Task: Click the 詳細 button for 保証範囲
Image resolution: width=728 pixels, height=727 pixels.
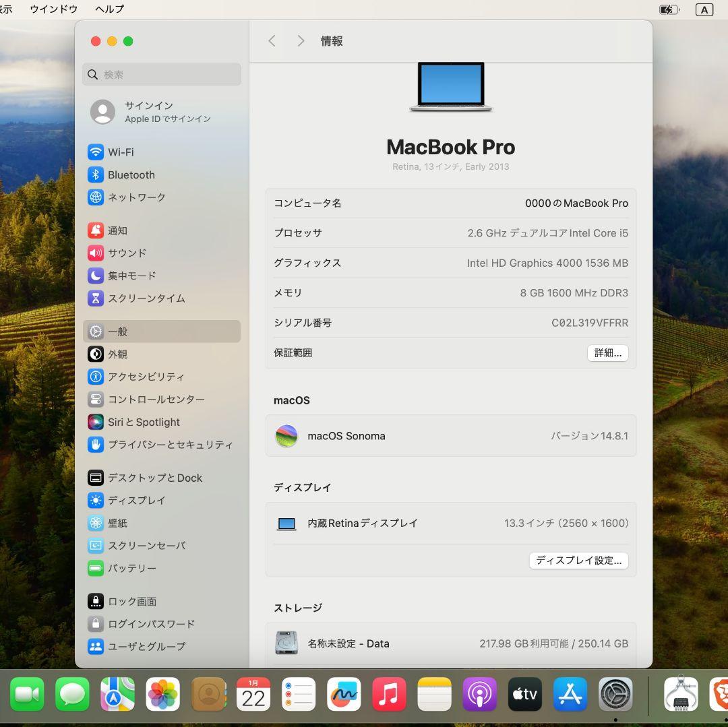Action: (607, 352)
